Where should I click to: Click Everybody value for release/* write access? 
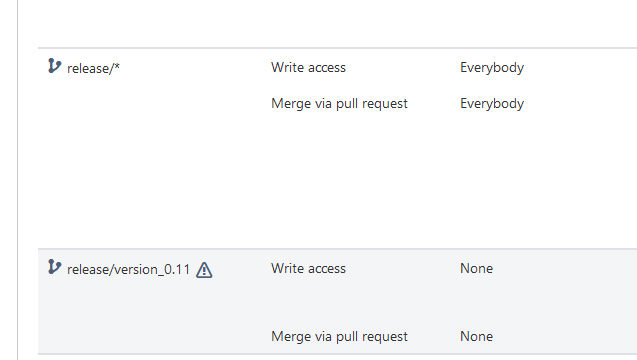coord(492,67)
